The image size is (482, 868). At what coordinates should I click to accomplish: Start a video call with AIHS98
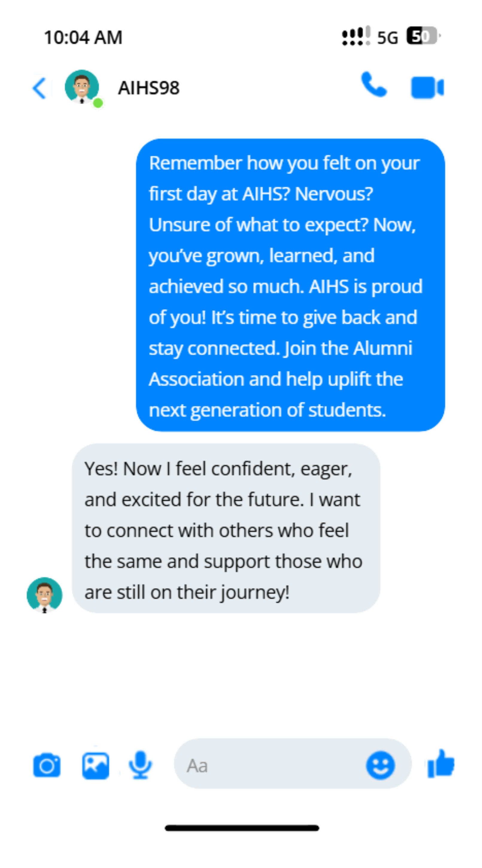[427, 88]
